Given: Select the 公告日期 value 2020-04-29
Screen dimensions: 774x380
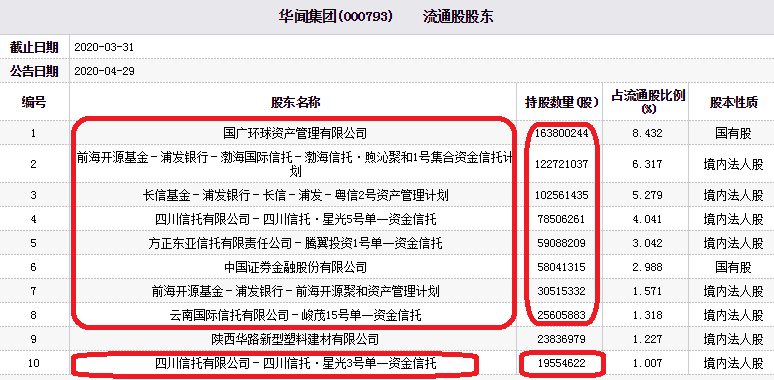Looking at the screenshot, I should [104, 72].
